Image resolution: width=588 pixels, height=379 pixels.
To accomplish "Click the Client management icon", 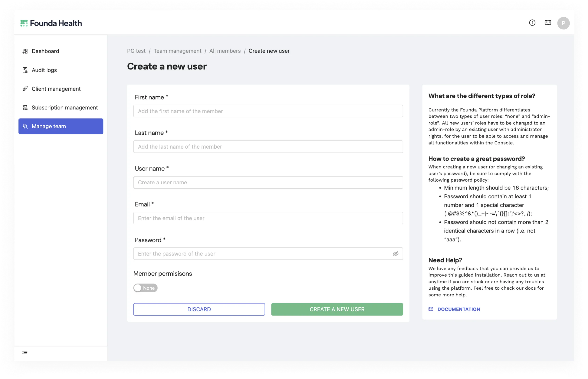I will (x=25, y=89).
